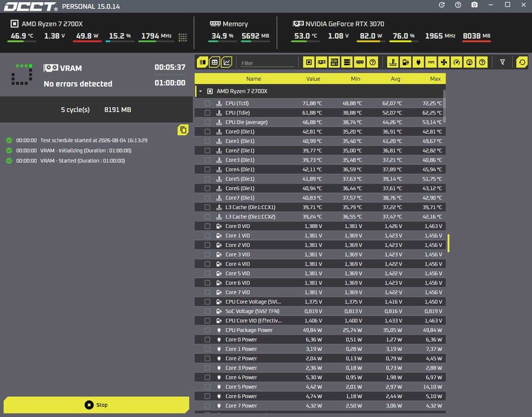Switch to graph view layout icon
Viewport: 532px width, 417px height.
pos(226,62)
